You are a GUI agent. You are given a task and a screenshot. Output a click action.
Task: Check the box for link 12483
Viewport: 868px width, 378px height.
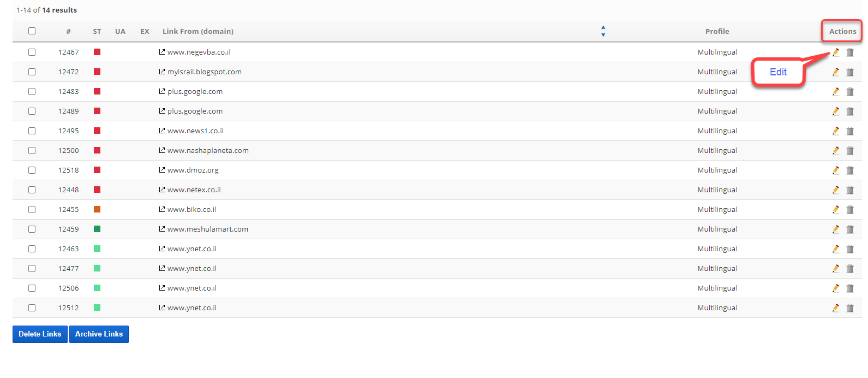(32, 92)
